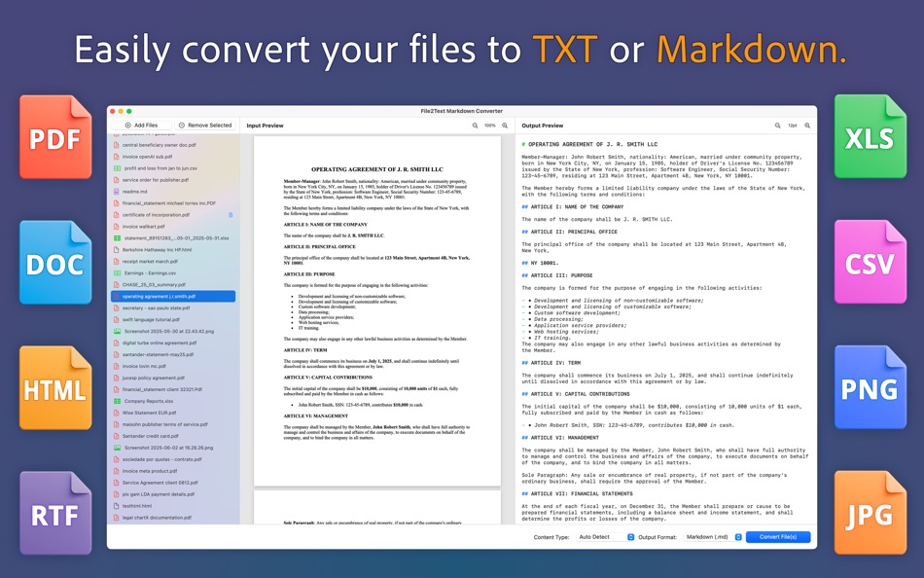Select service order for publisher.pdf in file list
This screenshot has height=578, width=924.
pyautogui.click(x=156, y=180)
